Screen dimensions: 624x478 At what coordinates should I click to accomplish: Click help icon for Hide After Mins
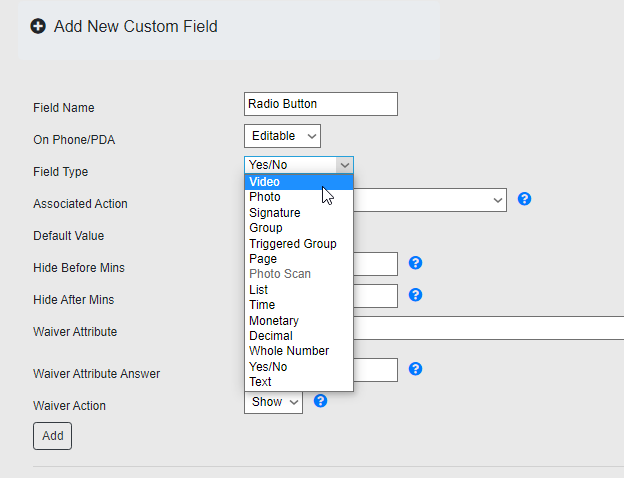(416, 295)
